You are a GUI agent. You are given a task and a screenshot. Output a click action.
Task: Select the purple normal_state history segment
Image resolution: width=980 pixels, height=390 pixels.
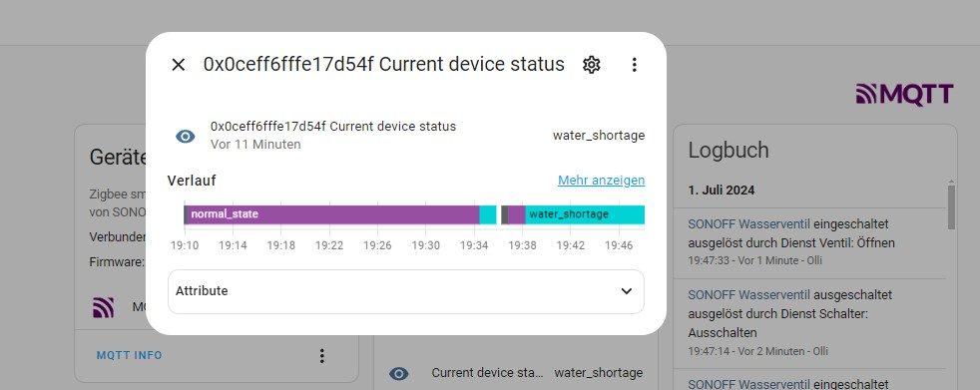333,214
